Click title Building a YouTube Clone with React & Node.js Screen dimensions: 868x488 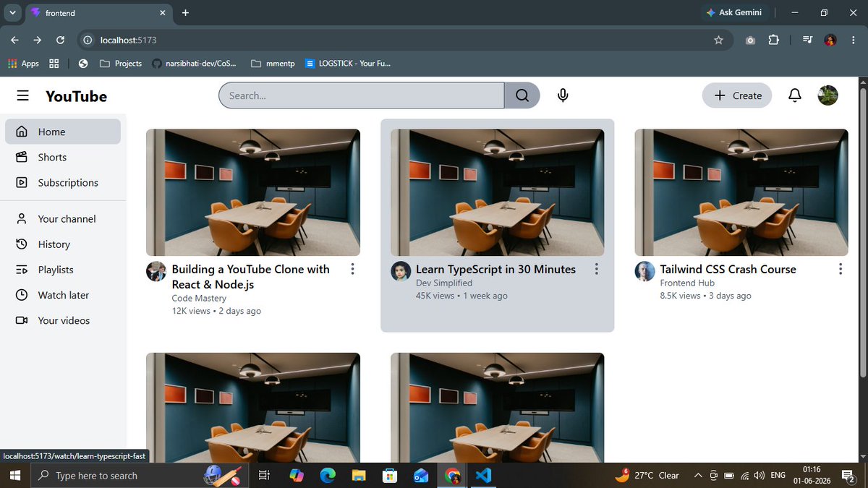click(x=251, y=277)
